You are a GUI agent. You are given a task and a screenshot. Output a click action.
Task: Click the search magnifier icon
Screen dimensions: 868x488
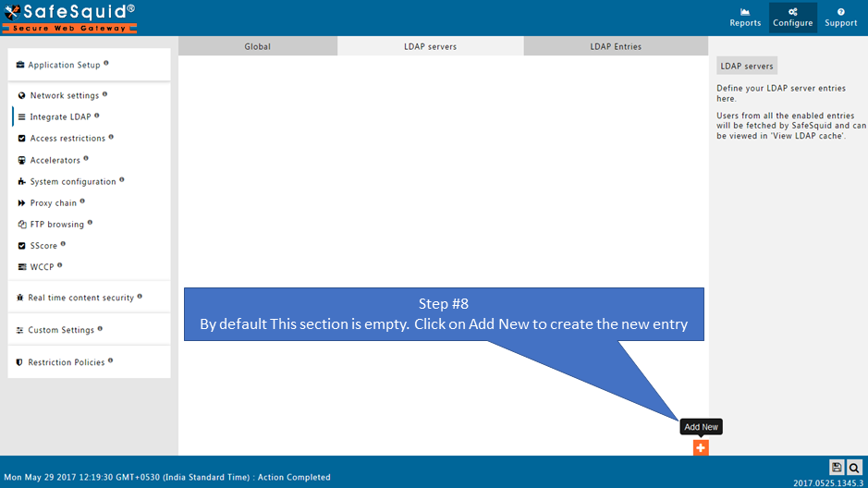point(855,468)
